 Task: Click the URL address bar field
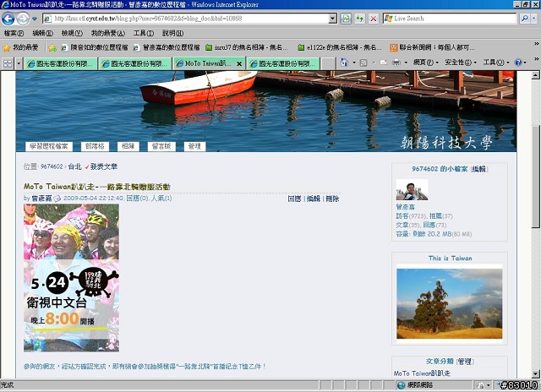[x=186, y=19]
